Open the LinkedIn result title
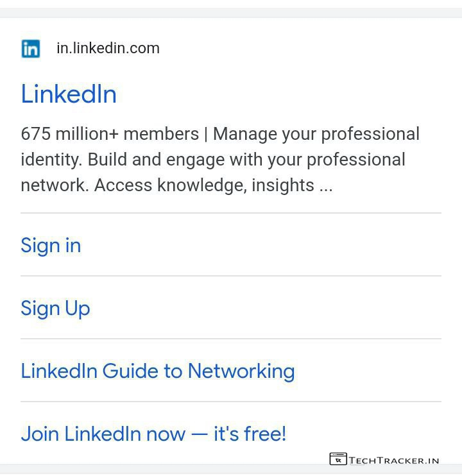462x476 pixels. coord(69,94)
